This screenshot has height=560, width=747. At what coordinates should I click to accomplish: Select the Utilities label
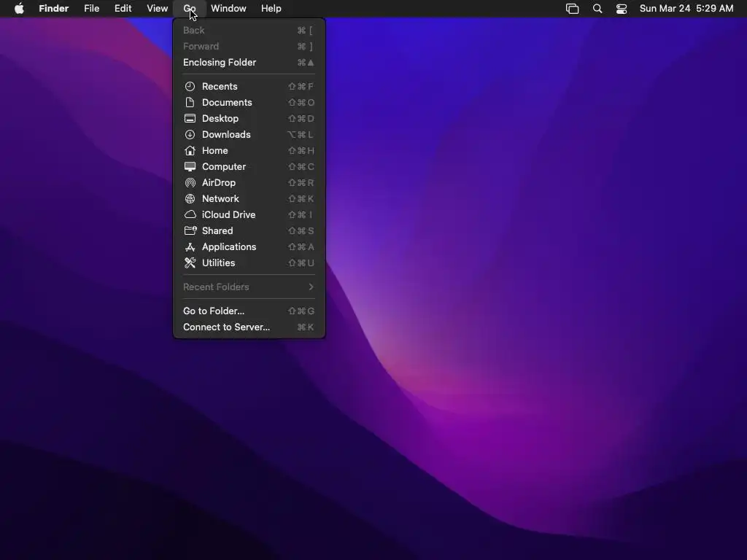tap(218, 262)
